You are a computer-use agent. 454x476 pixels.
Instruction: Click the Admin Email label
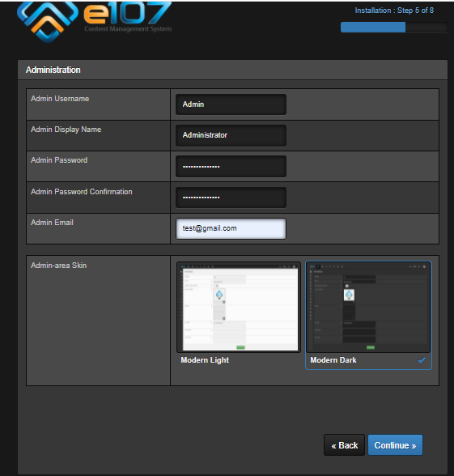pos(52,223)
